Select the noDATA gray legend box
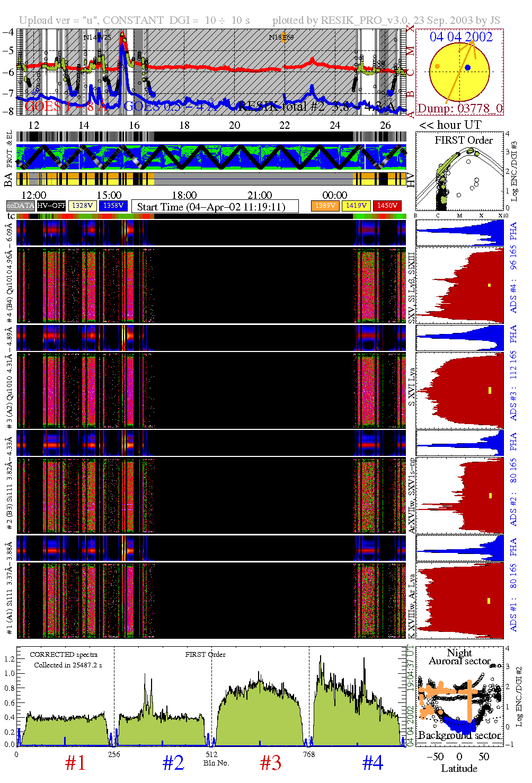The width and height of the screenshot is (532, 783). (21, 206)
